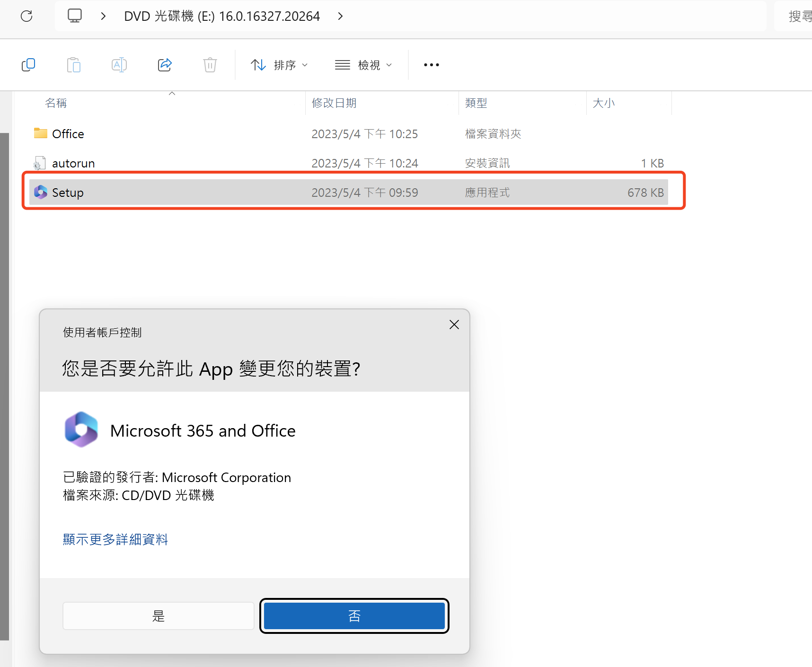
Task: Click the rename icon in toolbar
Action: click(x=119, y=65)
